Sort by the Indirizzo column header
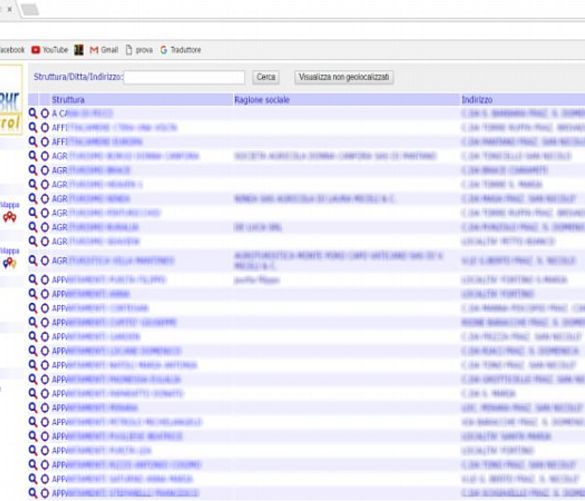585x501 pixels. 477,100
